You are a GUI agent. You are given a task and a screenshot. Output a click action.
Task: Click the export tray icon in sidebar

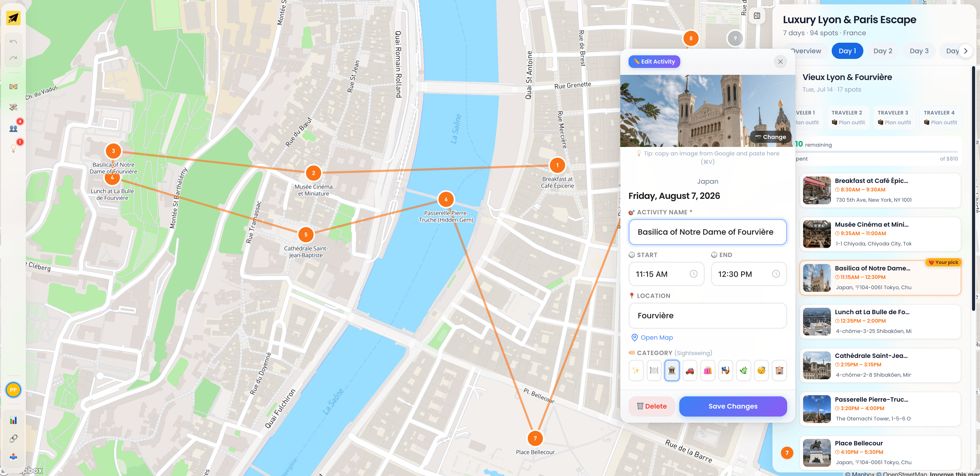[x=13, y=456]
